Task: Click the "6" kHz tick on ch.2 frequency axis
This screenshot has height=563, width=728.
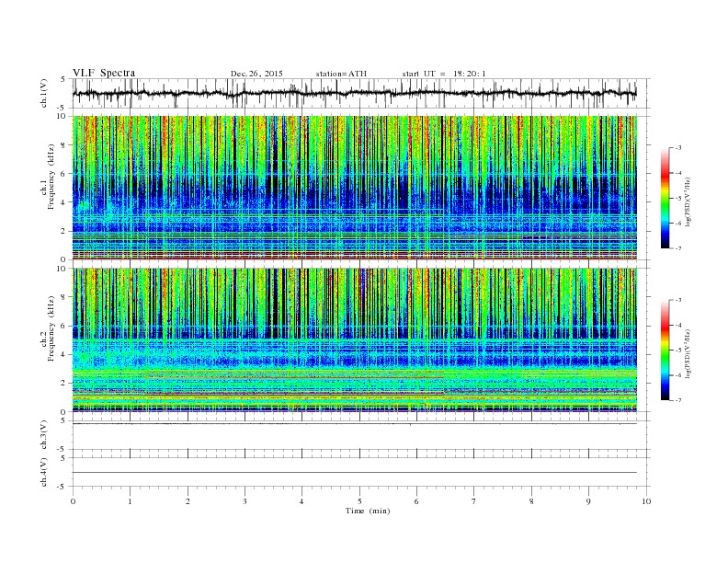Action: 64,326
